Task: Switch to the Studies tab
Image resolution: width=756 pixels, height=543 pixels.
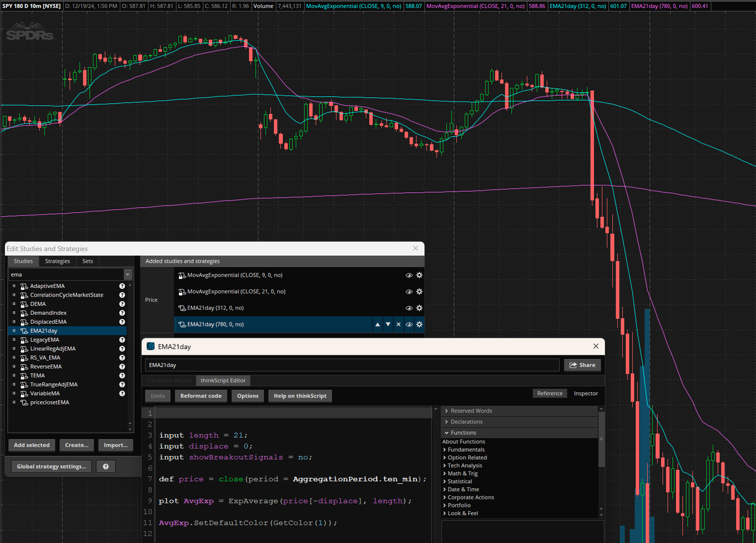Action: point(23,261)
